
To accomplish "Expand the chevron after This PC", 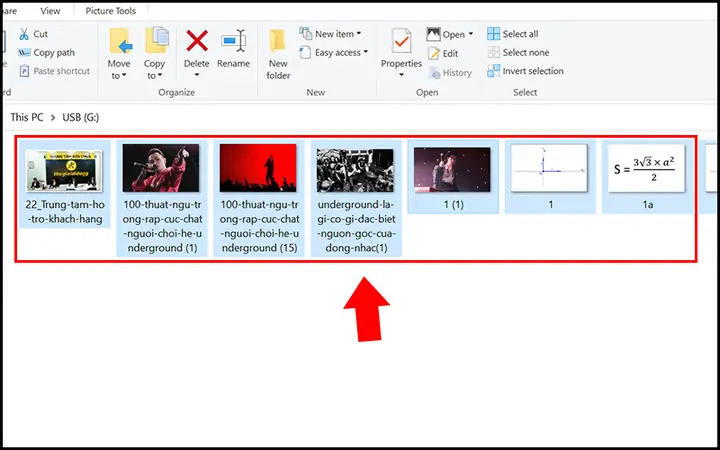I will 53,118.
